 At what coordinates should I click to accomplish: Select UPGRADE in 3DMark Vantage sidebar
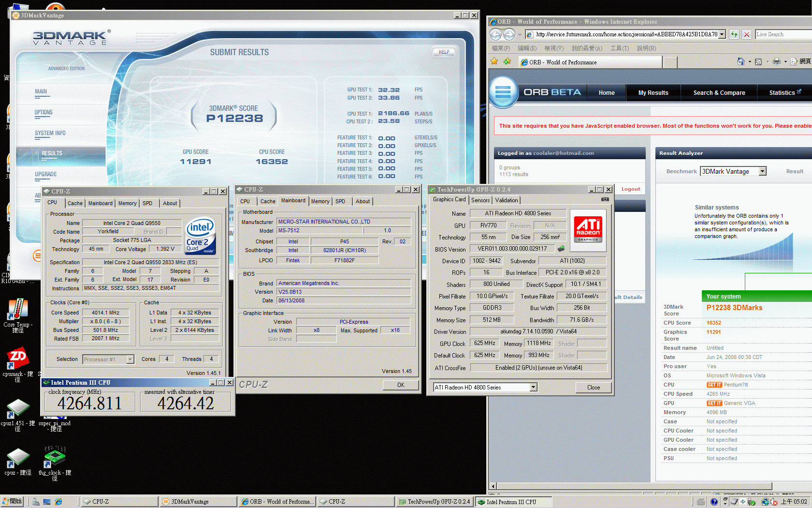point(45,174)
